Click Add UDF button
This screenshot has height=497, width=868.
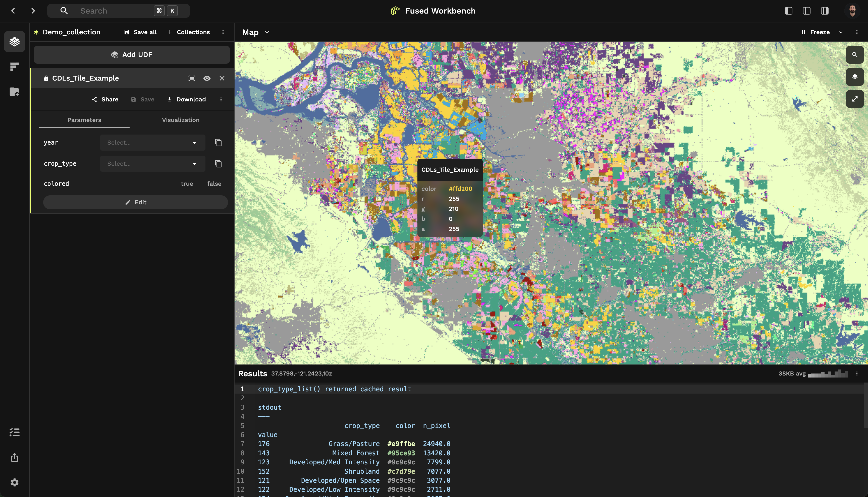[132, 55]
